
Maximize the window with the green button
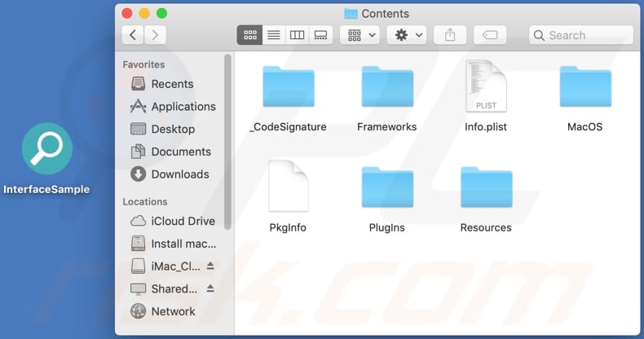pos(162,14)
